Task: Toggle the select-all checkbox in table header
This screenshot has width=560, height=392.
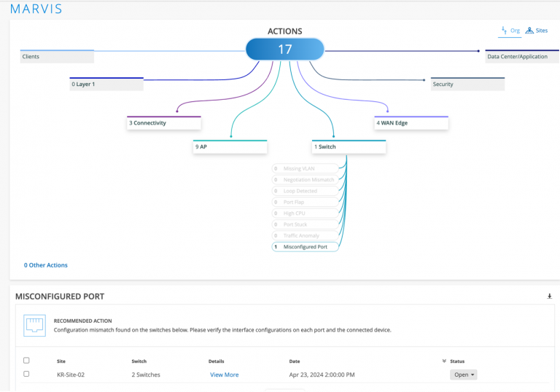Action: coord(27,360)
